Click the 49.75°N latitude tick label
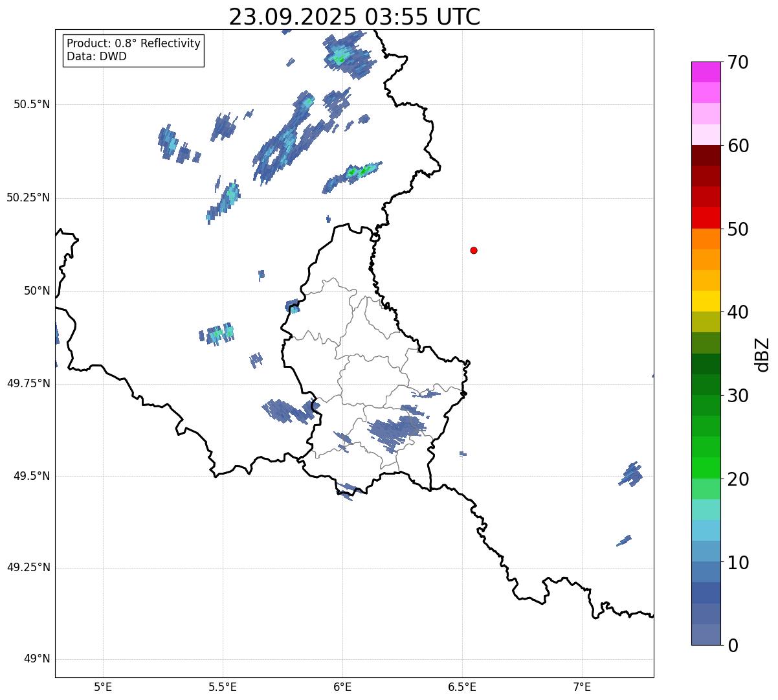The image size is (778, 700). [28, 383]
